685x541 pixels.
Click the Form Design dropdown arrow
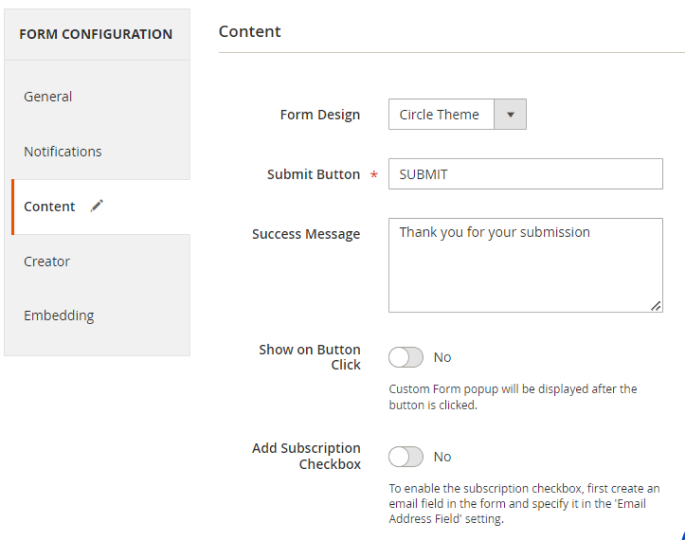tap(510, 114)
